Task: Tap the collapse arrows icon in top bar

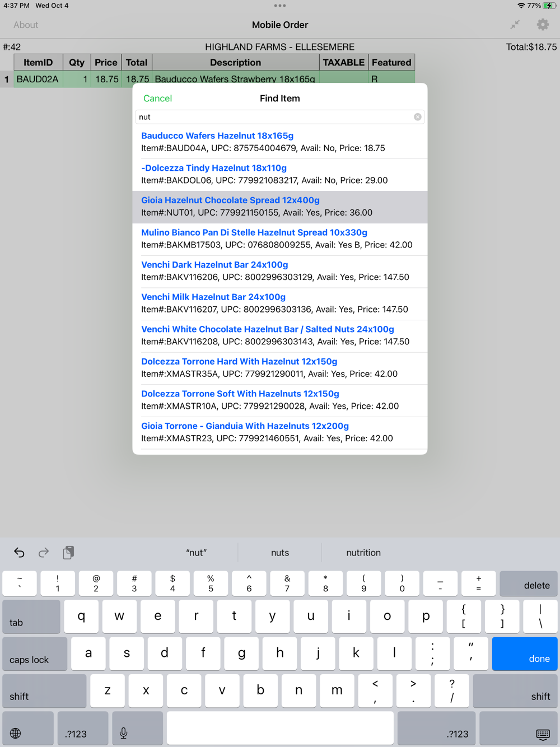Action: (x=515, y=25)
